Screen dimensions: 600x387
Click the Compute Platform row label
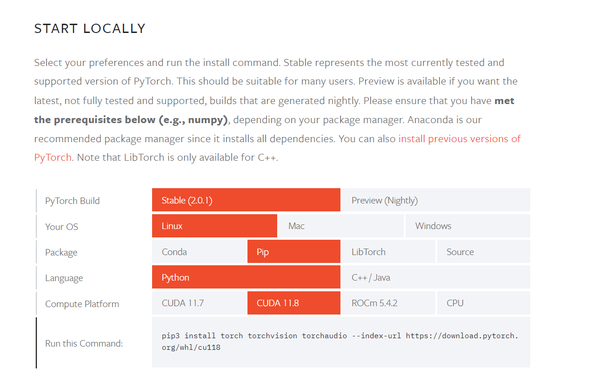click(82, 304)
